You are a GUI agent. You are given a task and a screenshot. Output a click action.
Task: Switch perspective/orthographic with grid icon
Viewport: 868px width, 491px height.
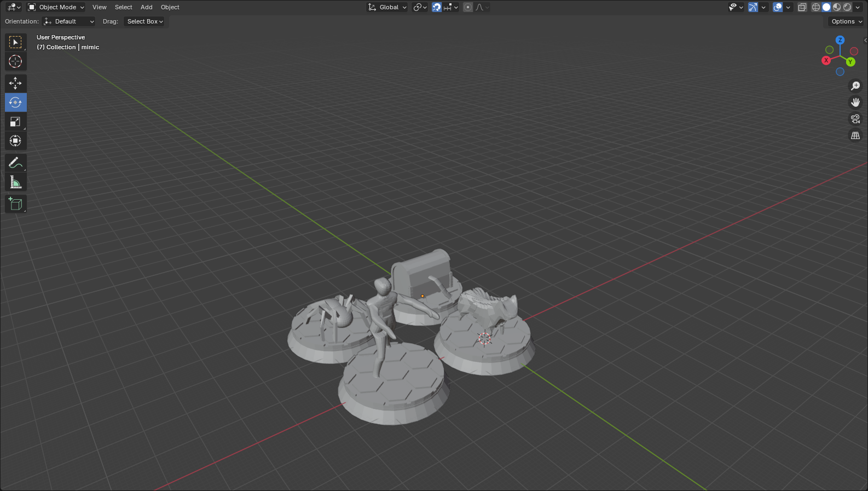pos(855,135)
